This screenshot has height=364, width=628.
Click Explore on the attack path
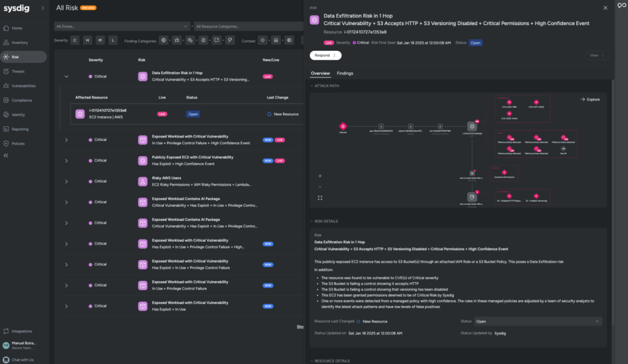[590, 99]
